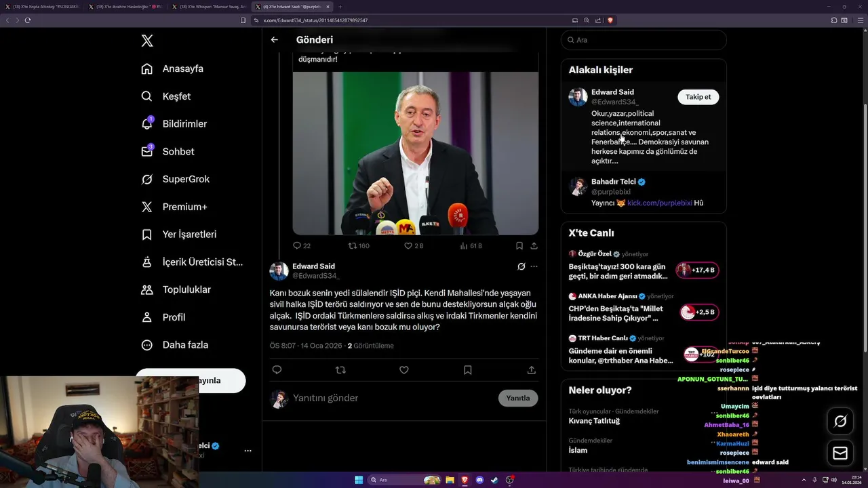Follow Edward Said with the Takip et button
Viewport: 868px width, 488px height.
(698, 97)
